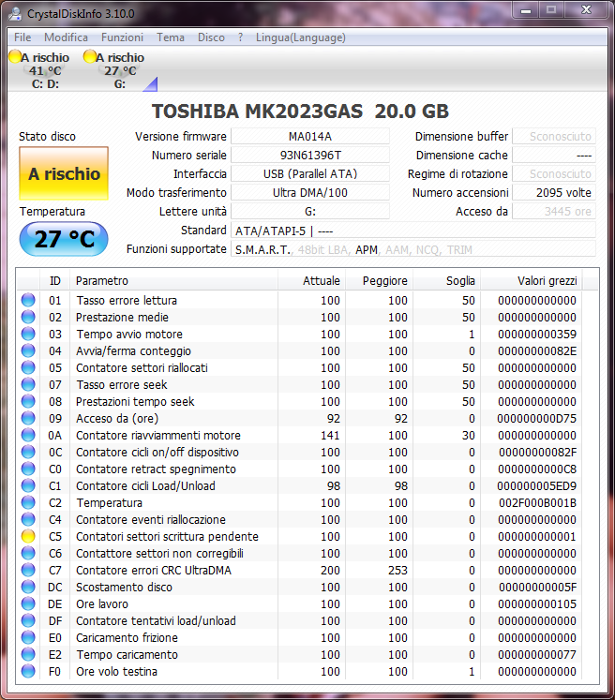Open the Lingua(Language) menu
The height and width of the screenshot is (700, 615).
[300, 37]
